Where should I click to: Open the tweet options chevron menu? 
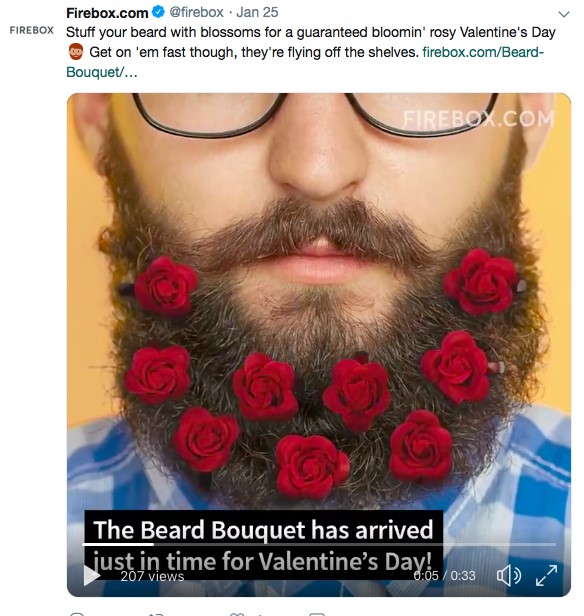564,14
